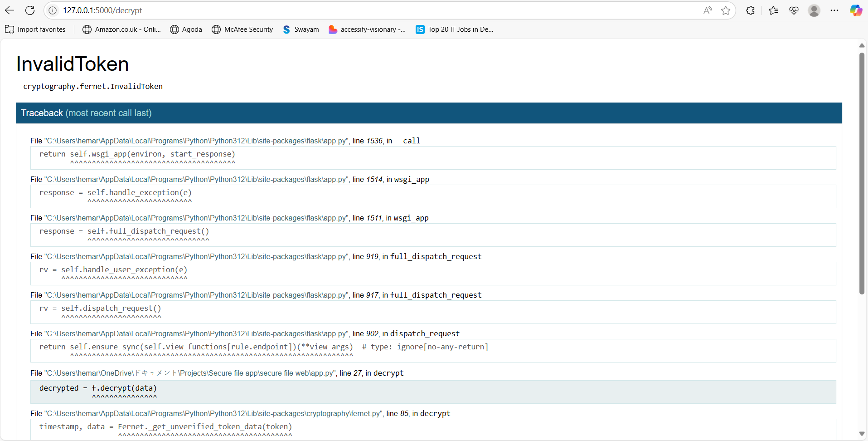The height and width of the screenshot is (441, 868).
Task: Add this page to favorites star
Action: click(726, 10)
